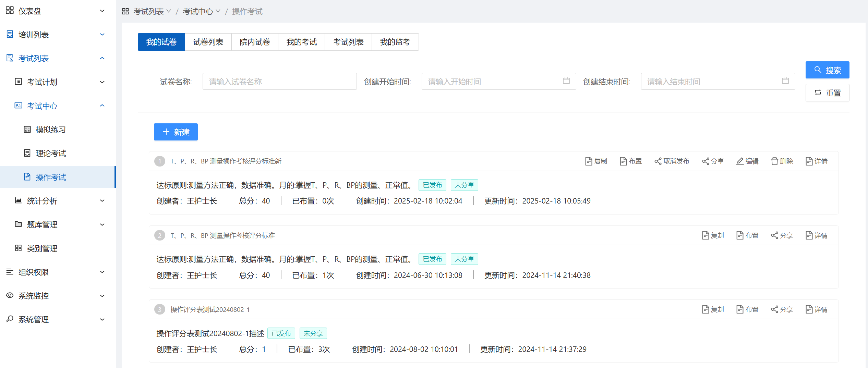Open details icon for paper 3
Screen dimensions: 868x368
coord(809,309)
